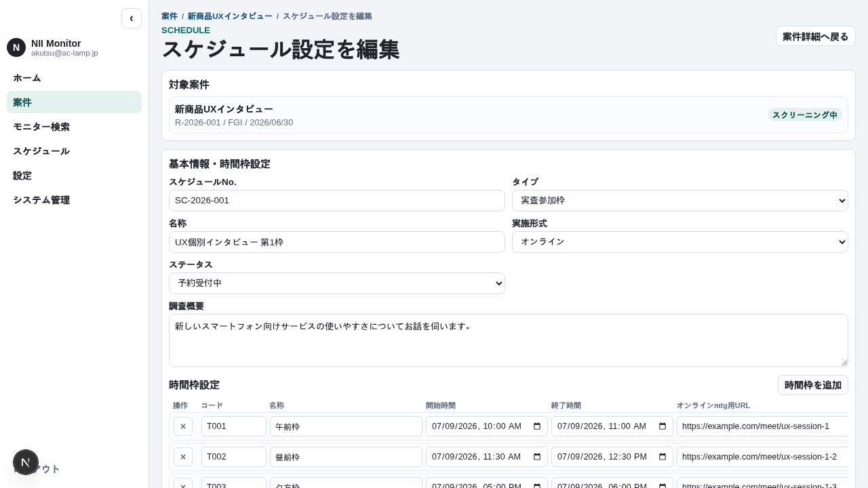Viewport: 868px width, 488px height.
Task: Follow the 新商品UXインタビュー breadcrumb link
Action: pos(230,16)
